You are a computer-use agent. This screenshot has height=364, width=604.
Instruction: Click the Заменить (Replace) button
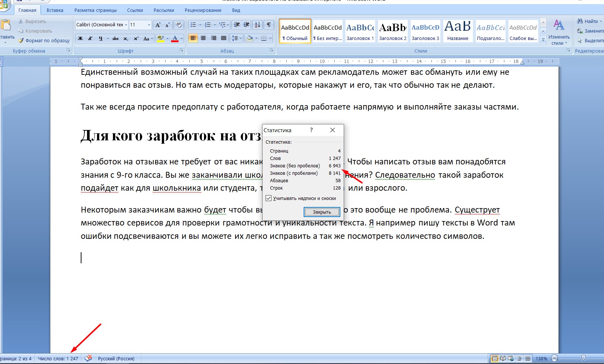(590, 31)
